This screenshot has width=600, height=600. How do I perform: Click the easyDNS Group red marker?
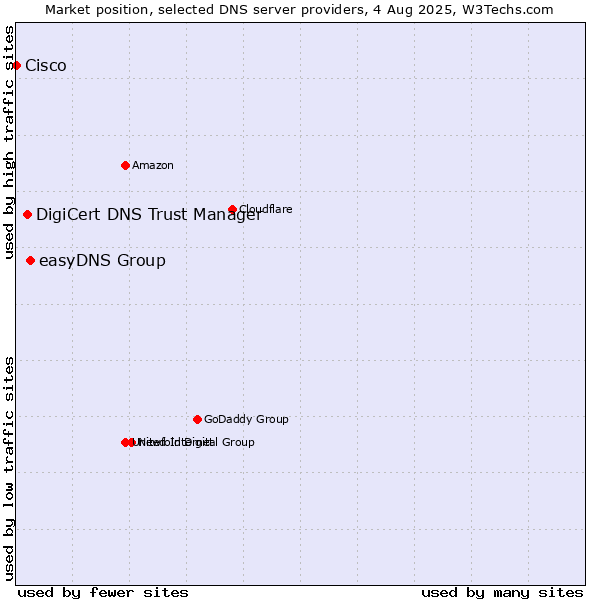(31, 261)
